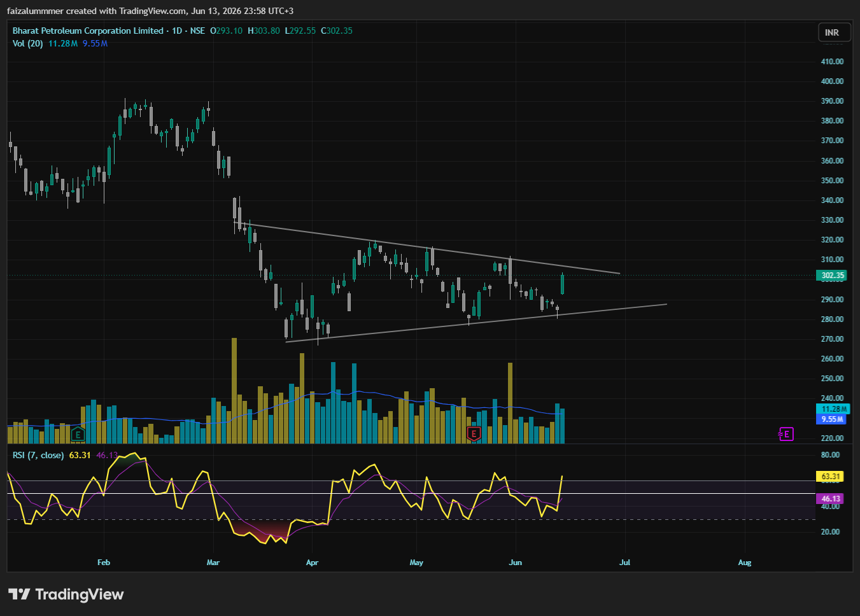Click the Vol (20) indicator legend name
This screenshot has width=860, height=616.
[x=28, y=43]
